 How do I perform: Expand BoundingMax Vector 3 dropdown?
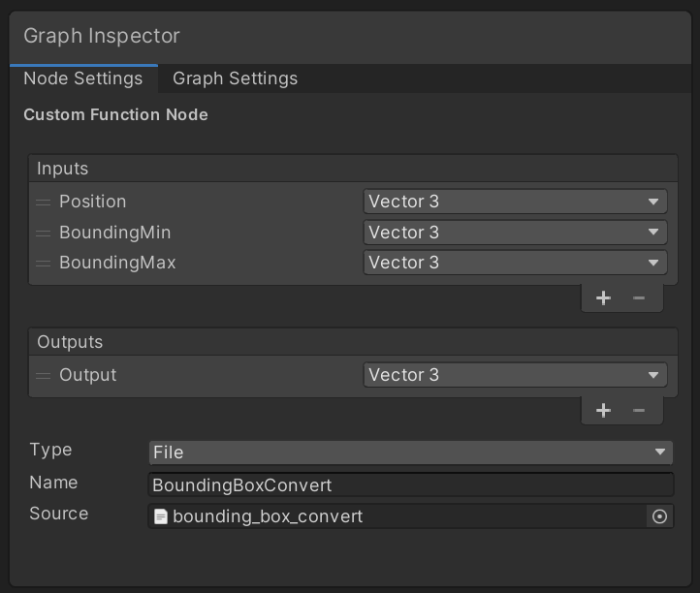515,263
